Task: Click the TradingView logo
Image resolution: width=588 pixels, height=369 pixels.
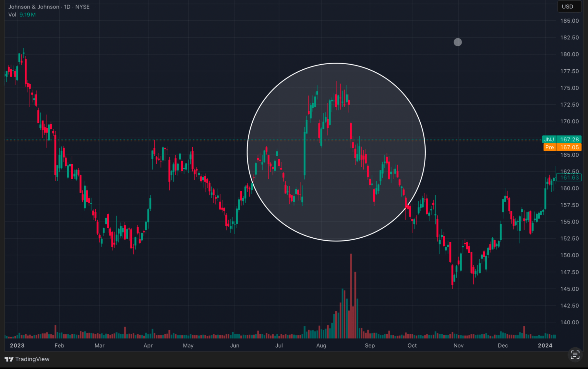Action: 27,359
